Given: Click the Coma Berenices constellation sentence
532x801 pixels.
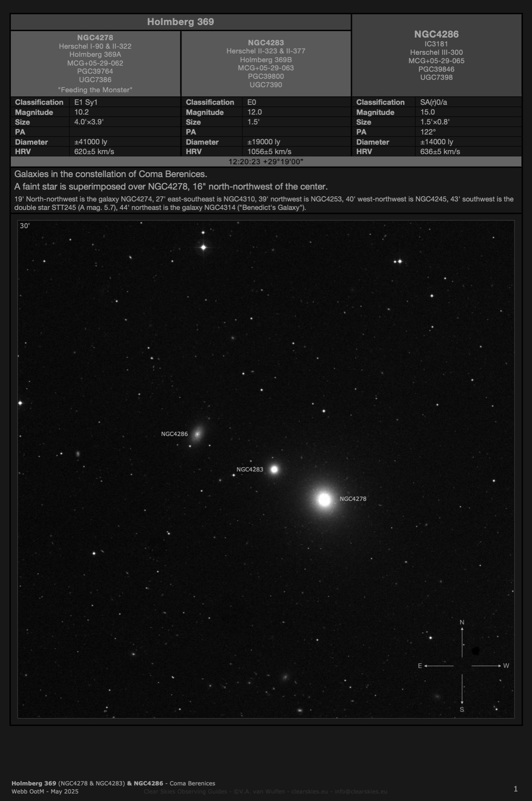Looking at the screenshot, I should coord(111,174).
